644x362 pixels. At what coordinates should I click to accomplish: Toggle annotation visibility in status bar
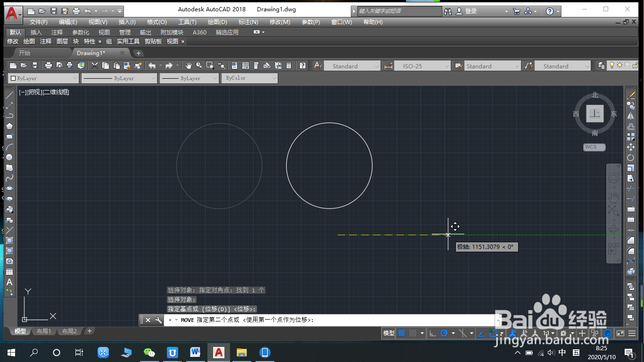pos(512,333)
